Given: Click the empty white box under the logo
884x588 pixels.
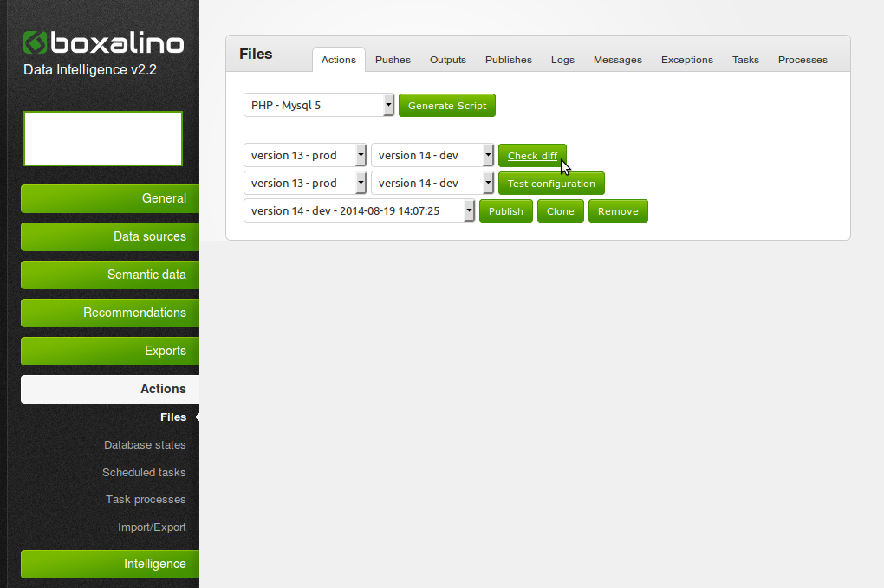Looking at the screenshot, I should tap(103, 139).
